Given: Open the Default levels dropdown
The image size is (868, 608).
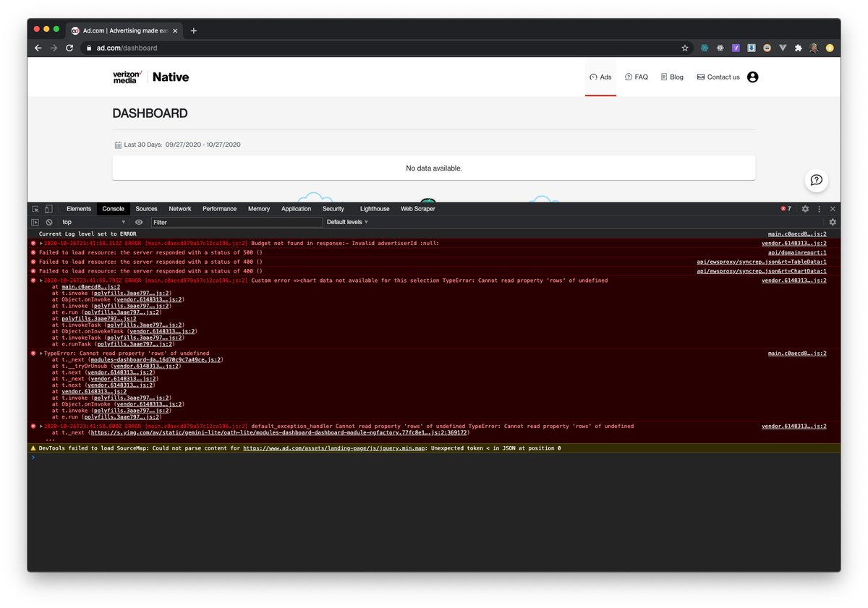Looking at the screenshot, I should 347,222.
